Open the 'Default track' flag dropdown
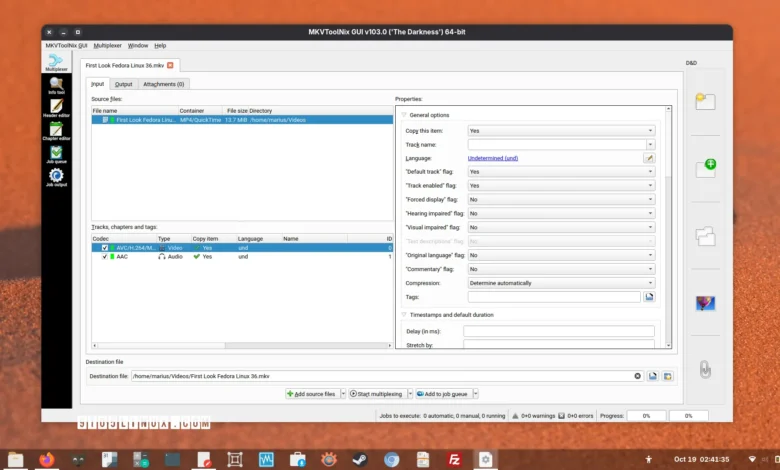The width and height of the screenshot is (780, 470). (561, 172)
